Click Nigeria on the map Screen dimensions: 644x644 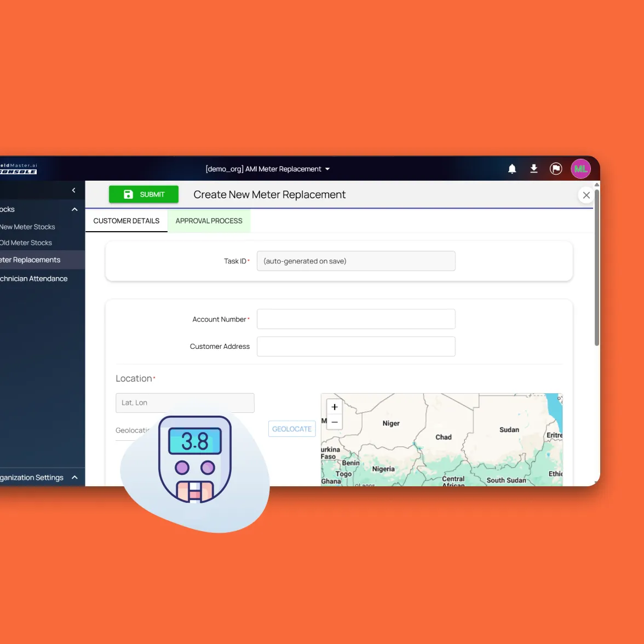tap(383, 469)
